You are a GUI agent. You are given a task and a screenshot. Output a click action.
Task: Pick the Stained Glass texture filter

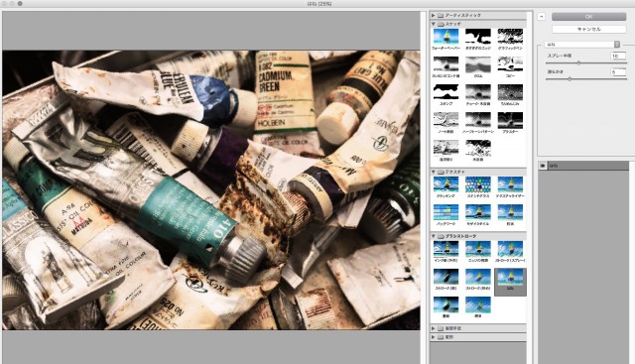(x=478, y=184)
